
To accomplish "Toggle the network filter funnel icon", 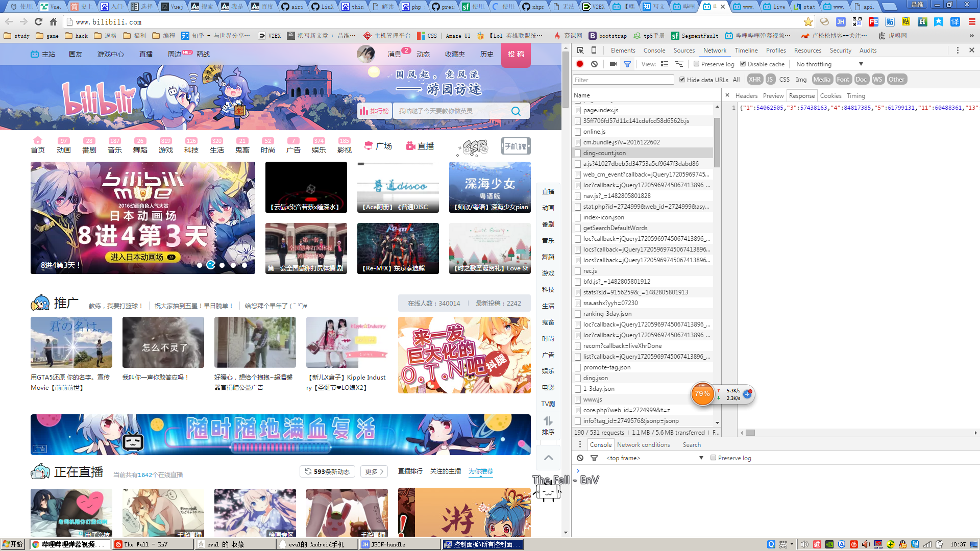I will click(627, 64).
